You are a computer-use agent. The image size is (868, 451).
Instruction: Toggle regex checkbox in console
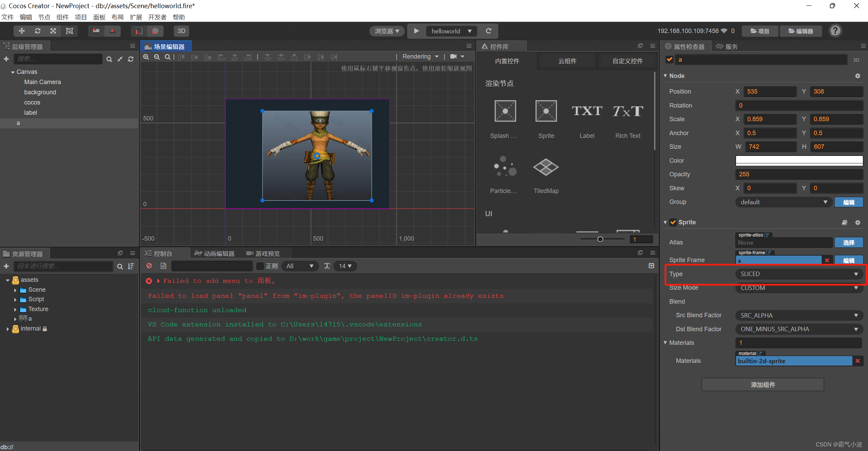pyautogui.click(x=260, y=266)
